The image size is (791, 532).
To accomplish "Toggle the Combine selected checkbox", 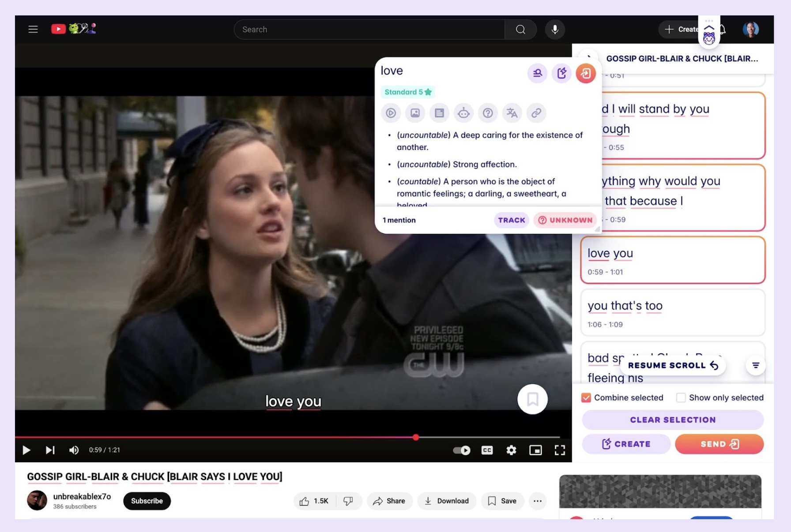I will 586,397.
